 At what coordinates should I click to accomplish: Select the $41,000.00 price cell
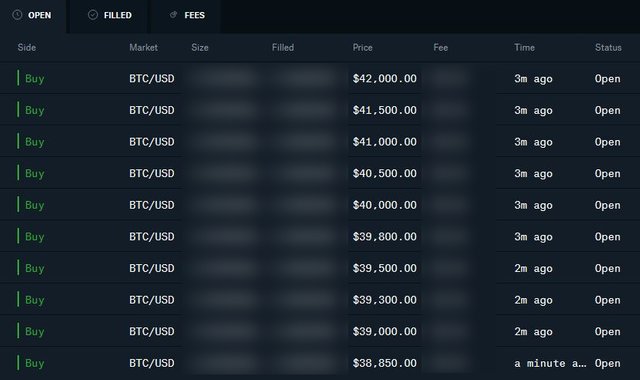[384, 142]
